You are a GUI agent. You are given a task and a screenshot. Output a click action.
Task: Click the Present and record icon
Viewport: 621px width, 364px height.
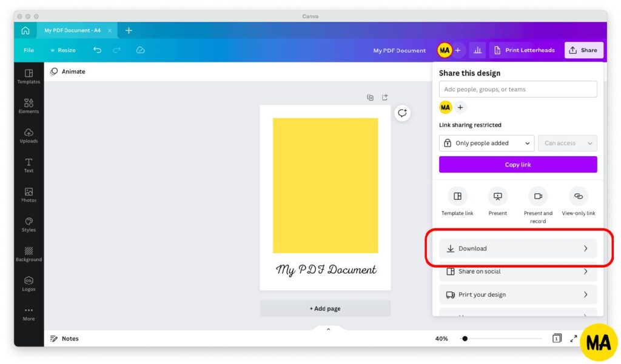point(538,196)
